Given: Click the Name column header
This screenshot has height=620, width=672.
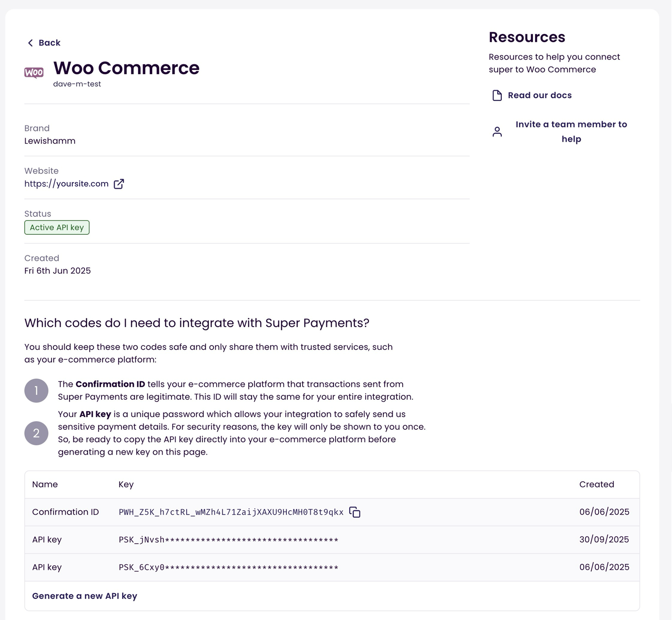Looking at the screenshot, I should (45, 484).
